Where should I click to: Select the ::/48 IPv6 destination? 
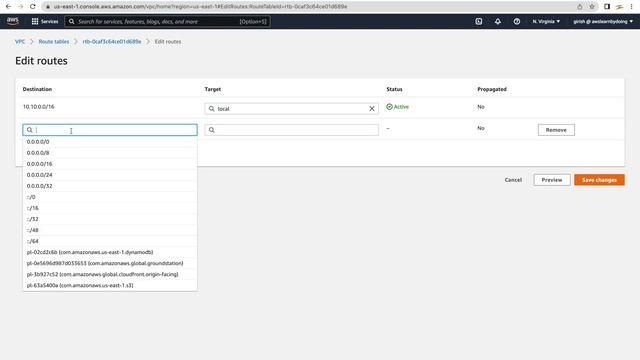(110, 230)
